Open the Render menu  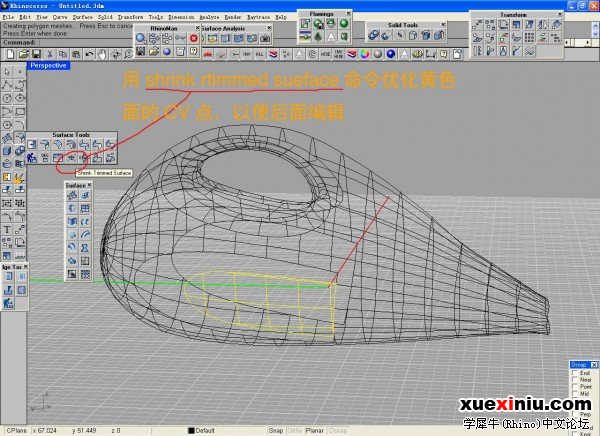[233, 17]
